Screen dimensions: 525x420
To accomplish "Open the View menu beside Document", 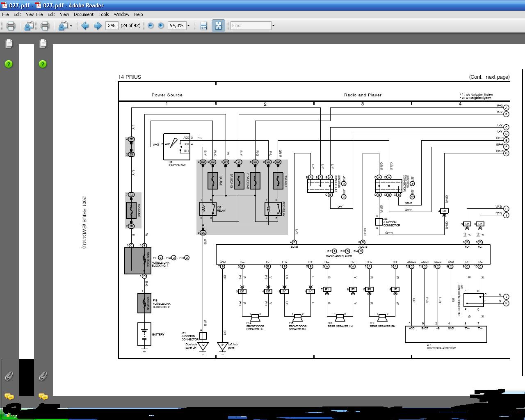I will tap(64, 14).
